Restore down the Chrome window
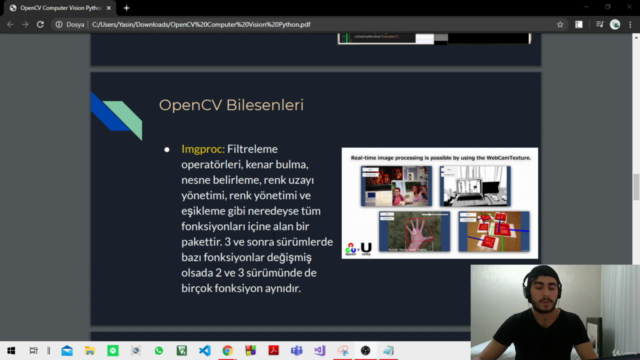 [608, 7]
